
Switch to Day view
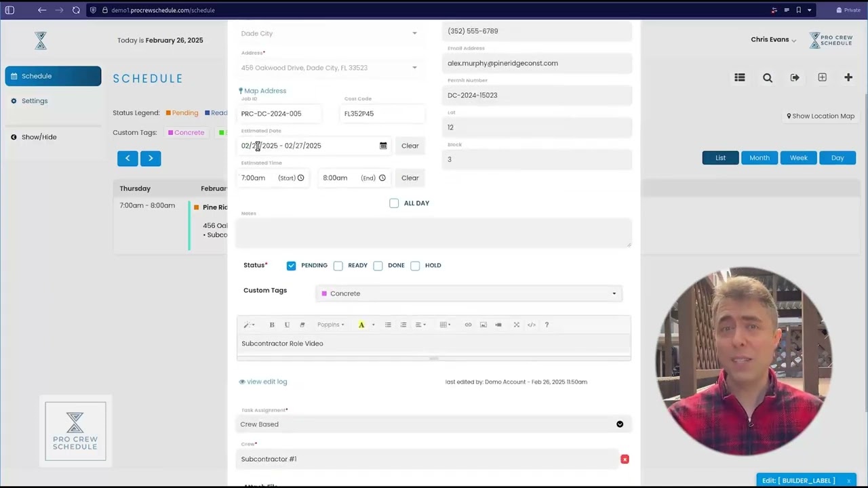837,158
